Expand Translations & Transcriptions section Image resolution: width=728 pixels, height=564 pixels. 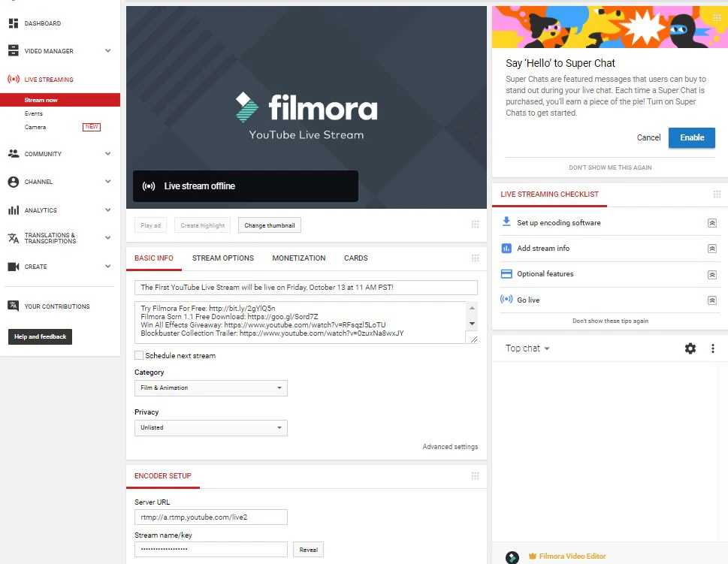[x=107, y=237]
